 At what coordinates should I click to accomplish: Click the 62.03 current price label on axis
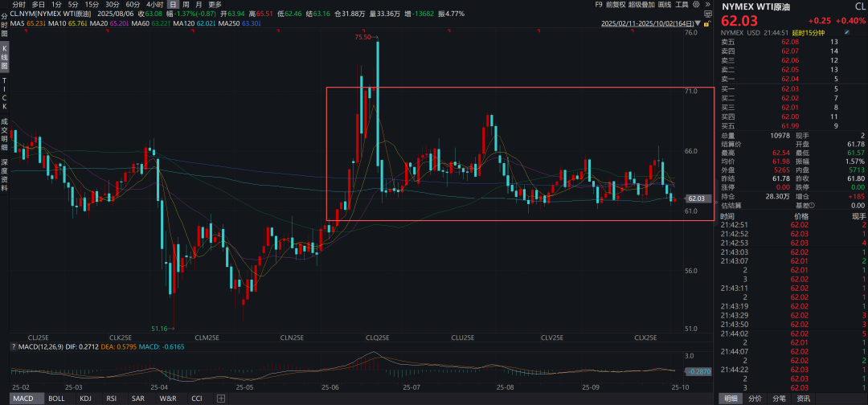coord(696,198)
